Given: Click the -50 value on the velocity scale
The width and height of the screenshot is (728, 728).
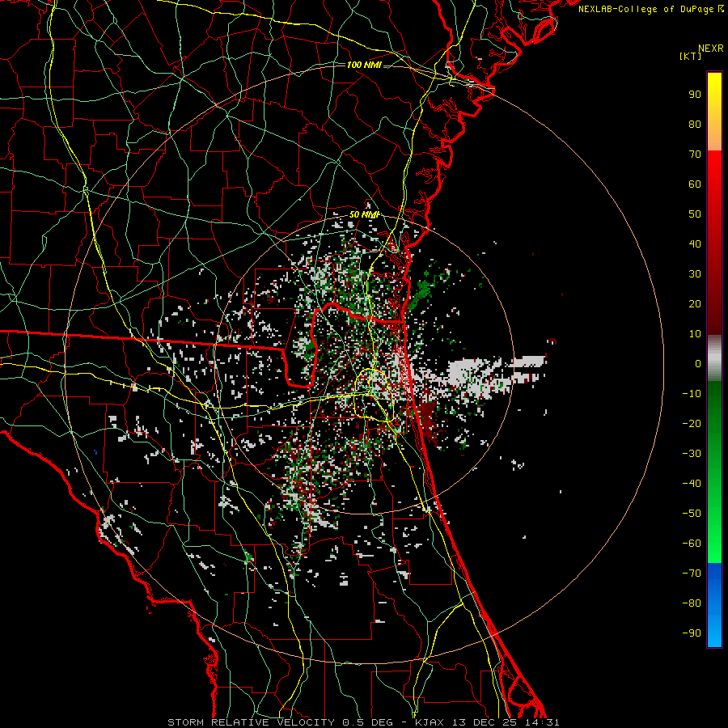Looking at the screenshot, I should (692, 514).
